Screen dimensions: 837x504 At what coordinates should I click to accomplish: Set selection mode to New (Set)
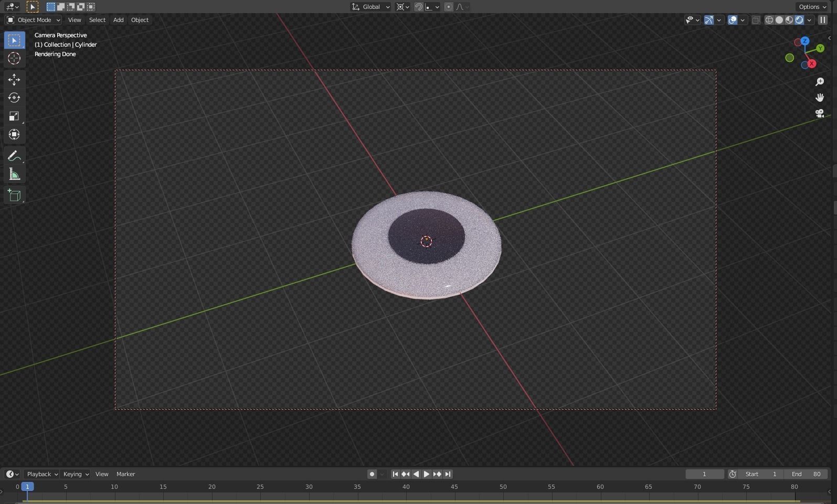tap(51, 7)
